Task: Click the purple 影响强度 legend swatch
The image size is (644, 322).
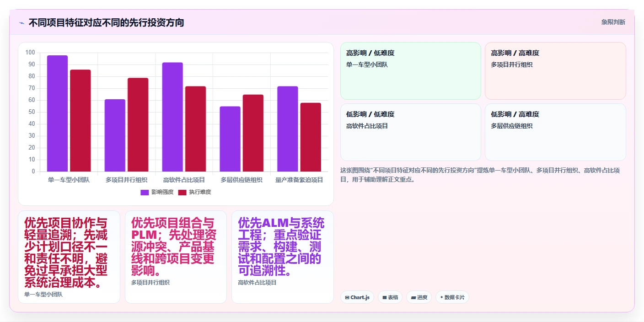Action: pyautogui.click(x=145, y=192)
